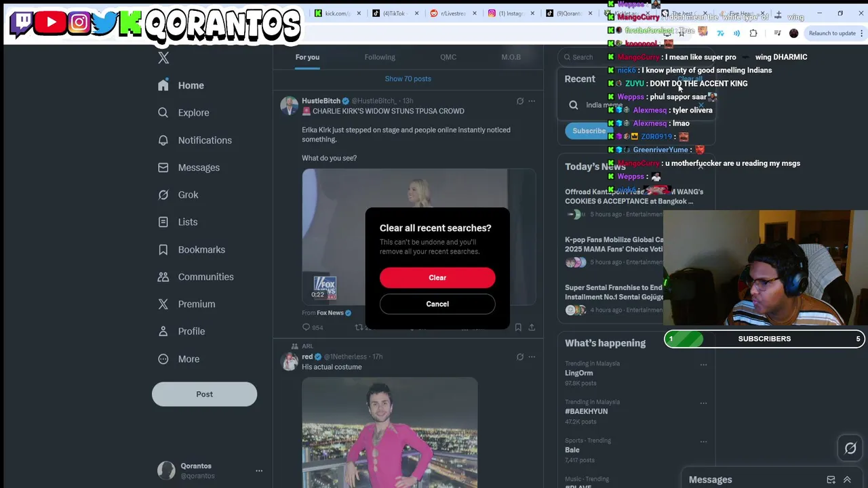
Task: Click the X logo in sidebar
Action: [163, 58]
